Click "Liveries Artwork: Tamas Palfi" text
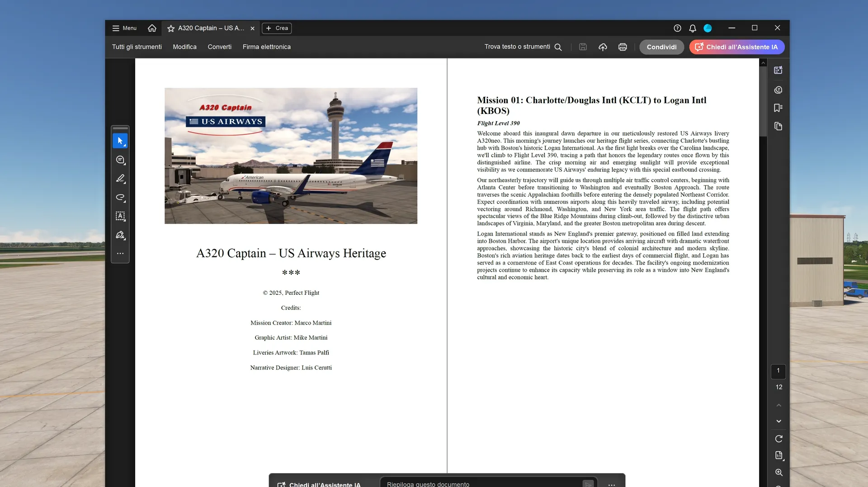868x487 pixels. coord(291,353)
